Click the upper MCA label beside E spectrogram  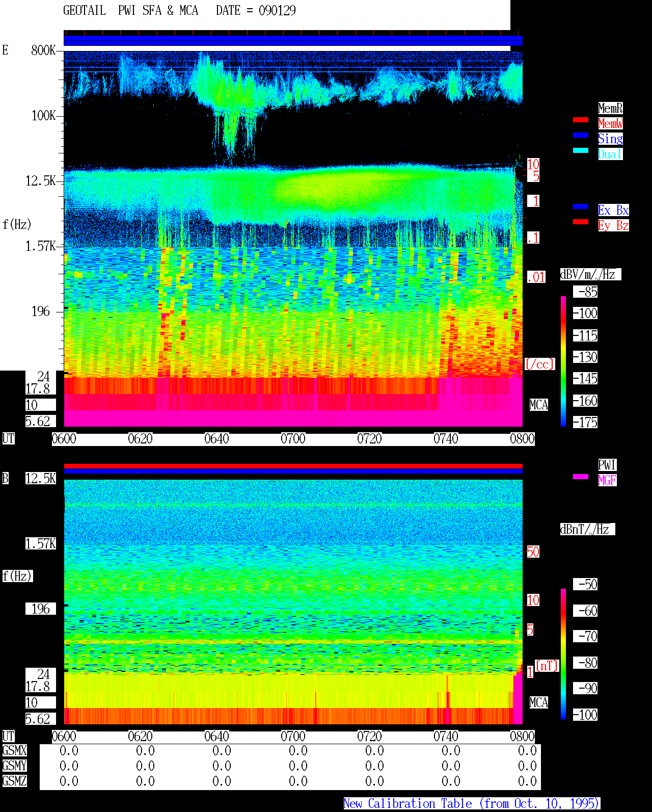click(539, 405)
